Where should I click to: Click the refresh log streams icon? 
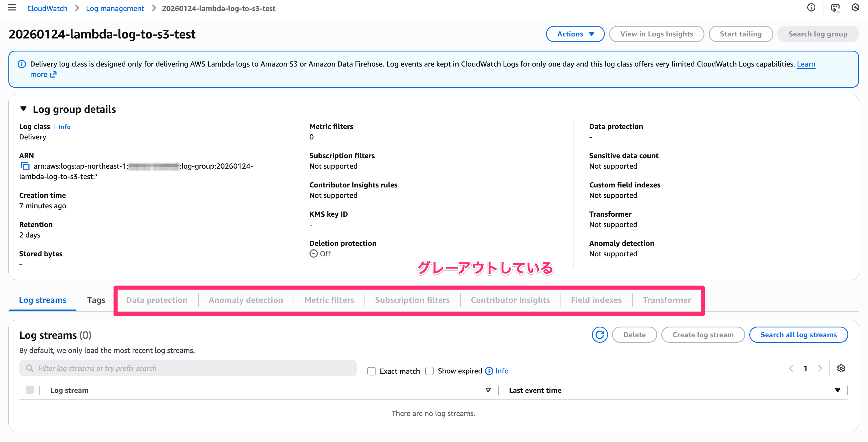599,335
